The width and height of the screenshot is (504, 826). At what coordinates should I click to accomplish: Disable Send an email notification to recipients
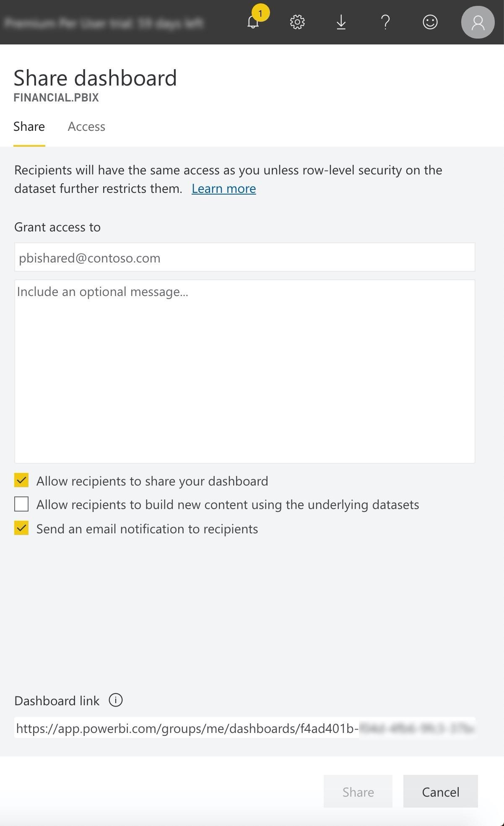[x=21, y=528]
